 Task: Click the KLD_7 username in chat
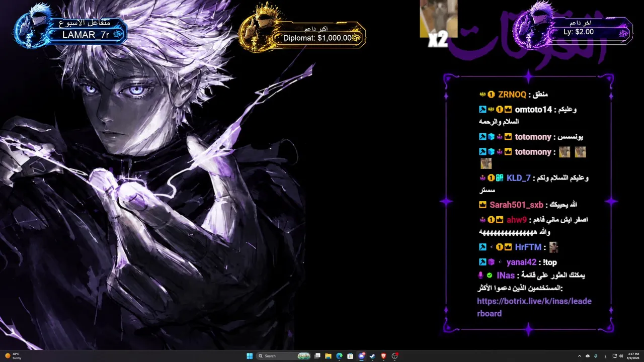tap(518, 178)
